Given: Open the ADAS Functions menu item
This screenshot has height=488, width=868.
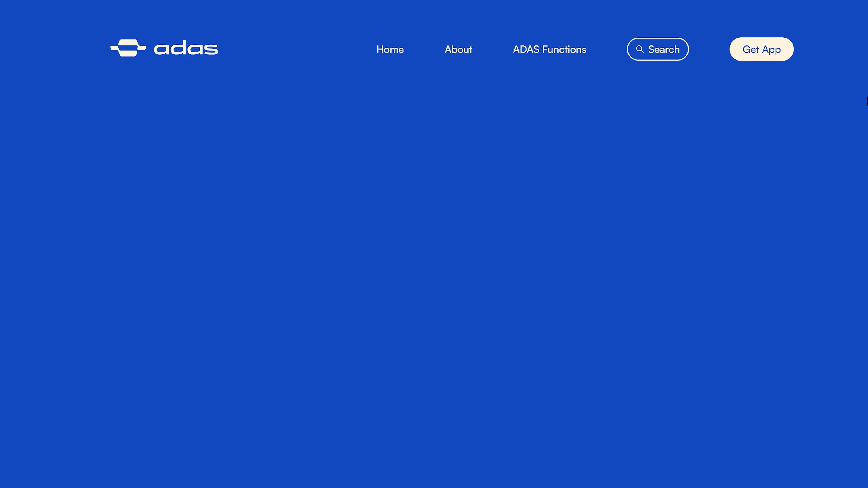Looking at the screenshot, I should [549, 49].
